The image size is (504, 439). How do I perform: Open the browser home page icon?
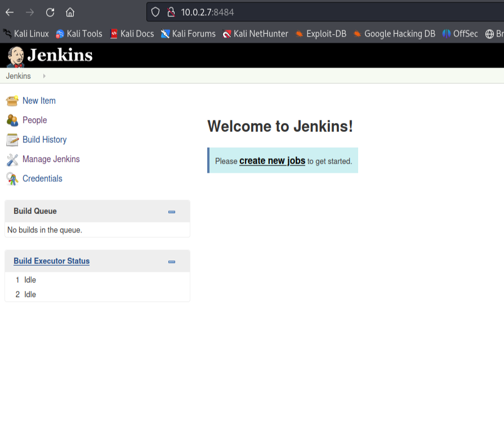tap(70, 12)
